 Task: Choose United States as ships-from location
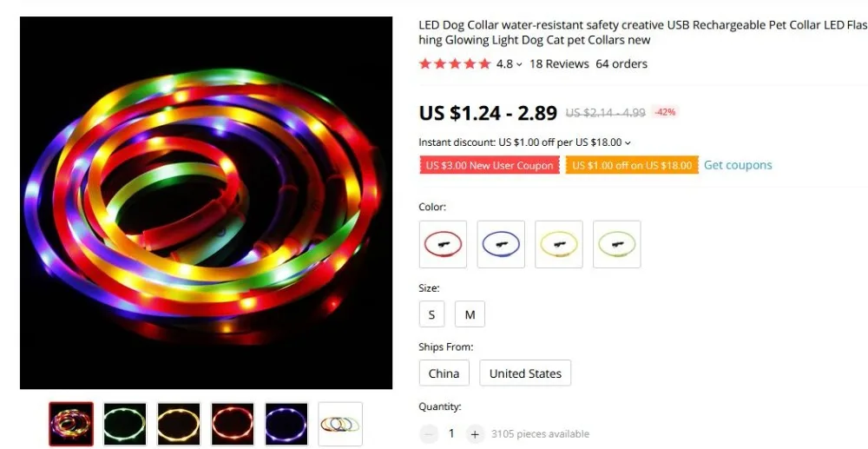tap(525, 373)
